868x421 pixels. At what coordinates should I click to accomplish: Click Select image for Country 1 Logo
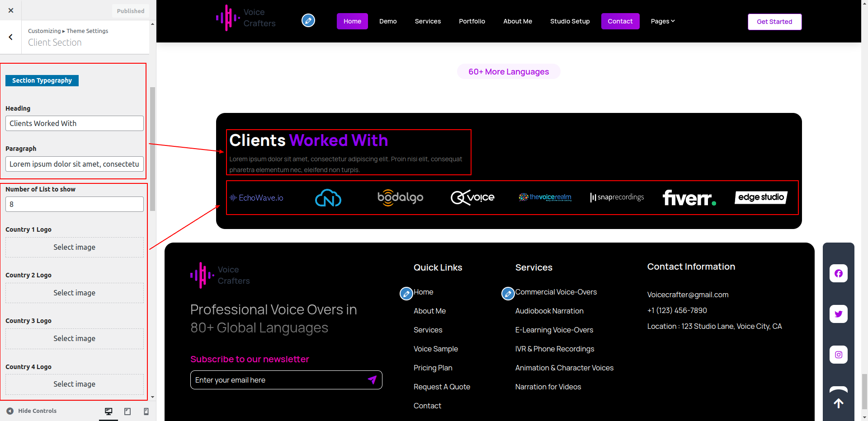click(x=75, y=248)
